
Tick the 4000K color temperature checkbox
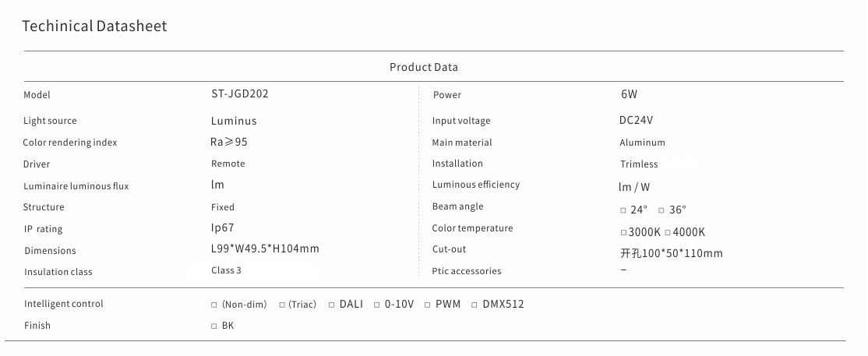[x=668, y=232]
